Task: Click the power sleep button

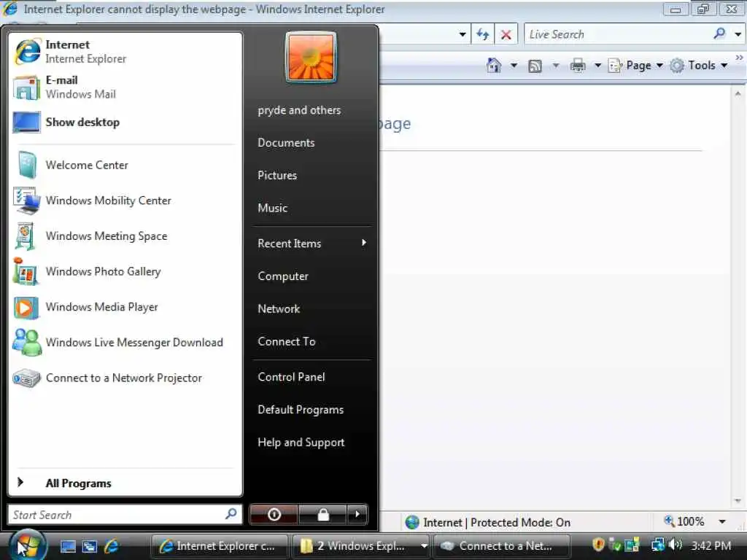Action: 274,514
